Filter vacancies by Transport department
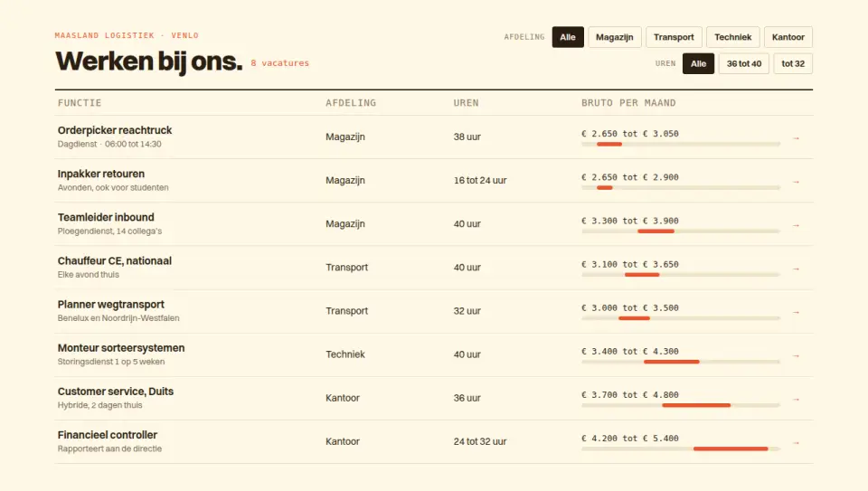 point(674,37)
